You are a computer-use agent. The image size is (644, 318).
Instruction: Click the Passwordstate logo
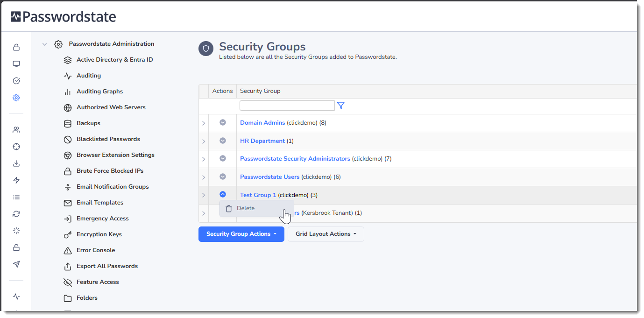(x=63, y=17)
